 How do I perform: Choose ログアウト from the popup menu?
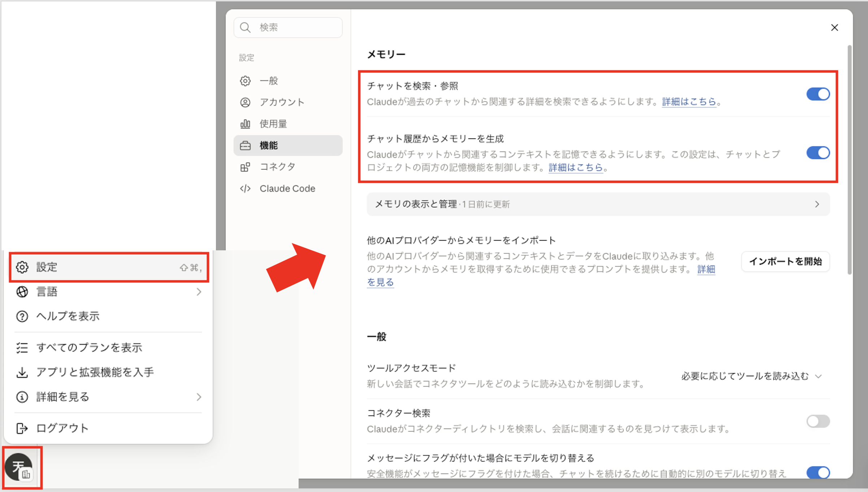point(109,428)
